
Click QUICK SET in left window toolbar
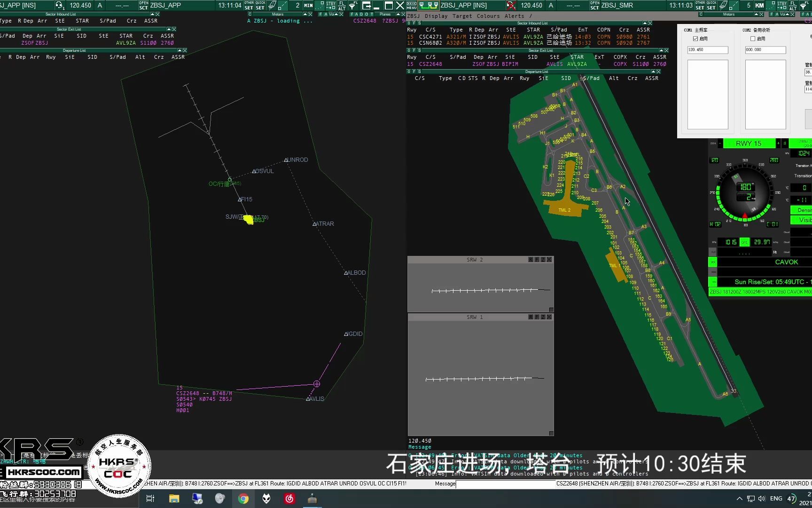click(x=260, y=5)
